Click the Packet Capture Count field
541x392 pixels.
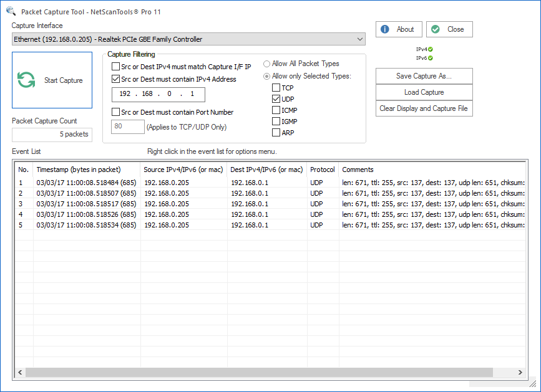[52, 135]
